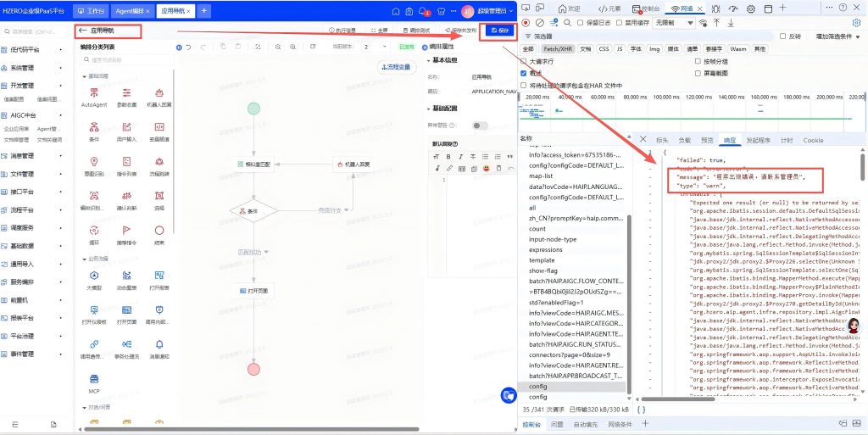Click the clear network log icon
868x435 pixels.
click(x=540, y=23)
